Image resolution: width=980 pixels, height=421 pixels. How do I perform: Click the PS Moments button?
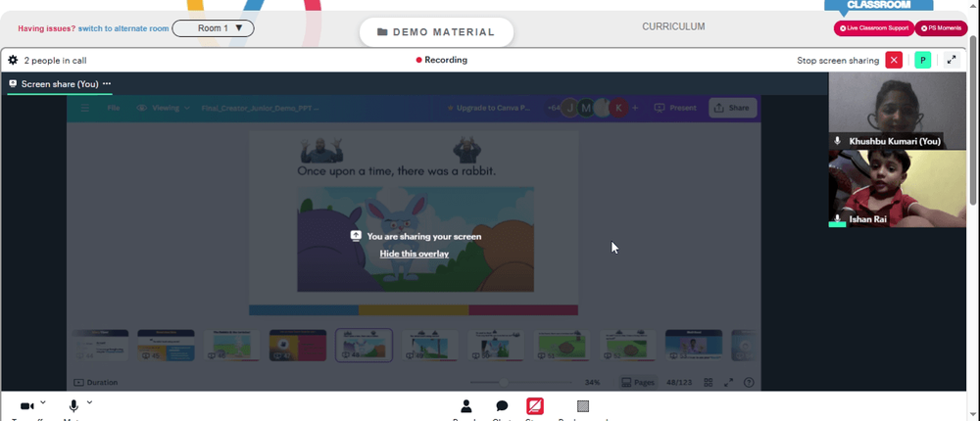(x=941, y=28)
